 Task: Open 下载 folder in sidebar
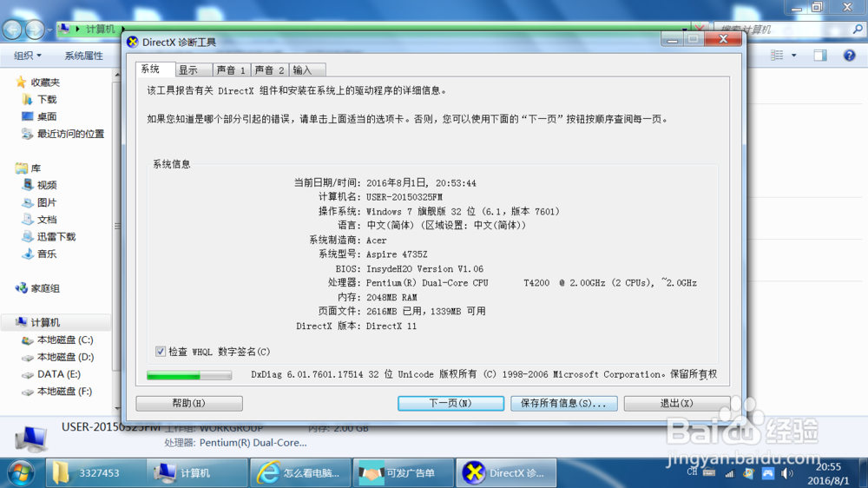pos(47,99)
